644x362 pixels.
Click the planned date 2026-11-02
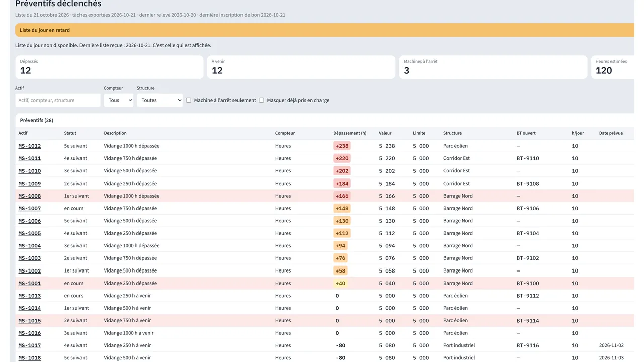[x=611, y=345]
